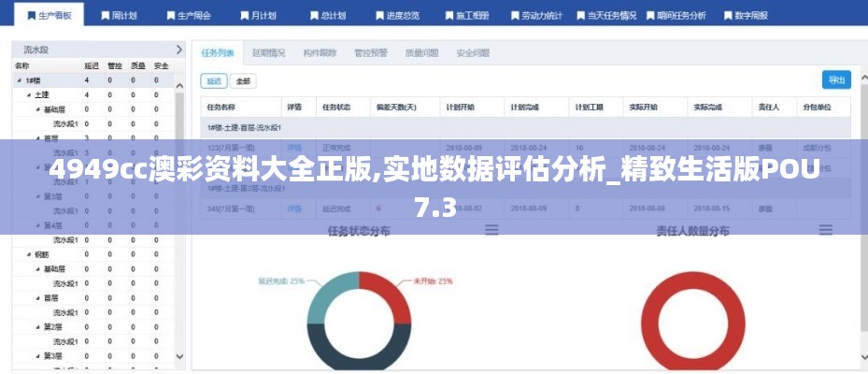
Task: Open the 当天任务情况 tab
Action: [606, 16]
